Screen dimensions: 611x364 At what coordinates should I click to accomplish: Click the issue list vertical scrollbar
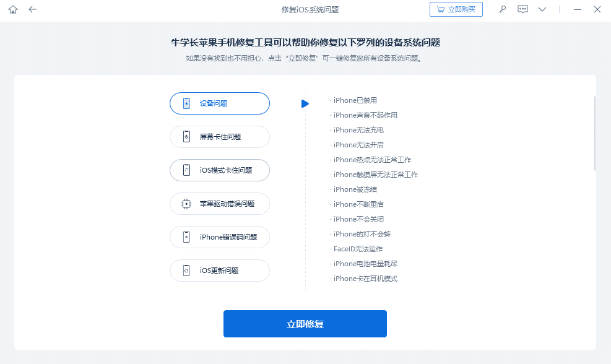(594, 133)
